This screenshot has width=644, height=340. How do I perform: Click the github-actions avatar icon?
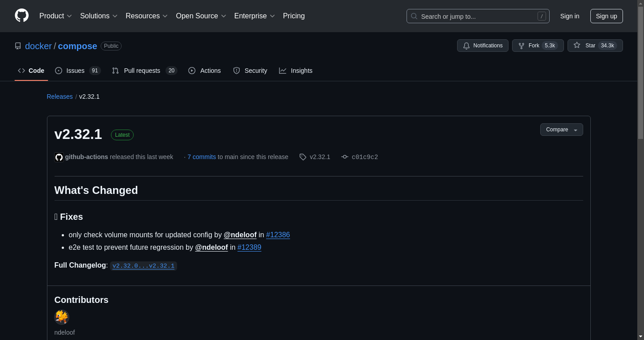59,157
